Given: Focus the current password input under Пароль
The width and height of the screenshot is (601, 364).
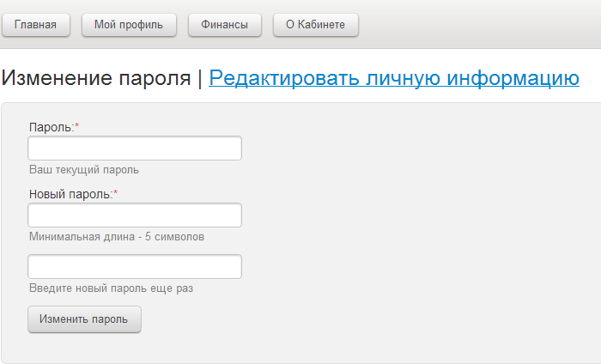Looking at the screenshot, I should pyautogui.click(x=135, y=149).
